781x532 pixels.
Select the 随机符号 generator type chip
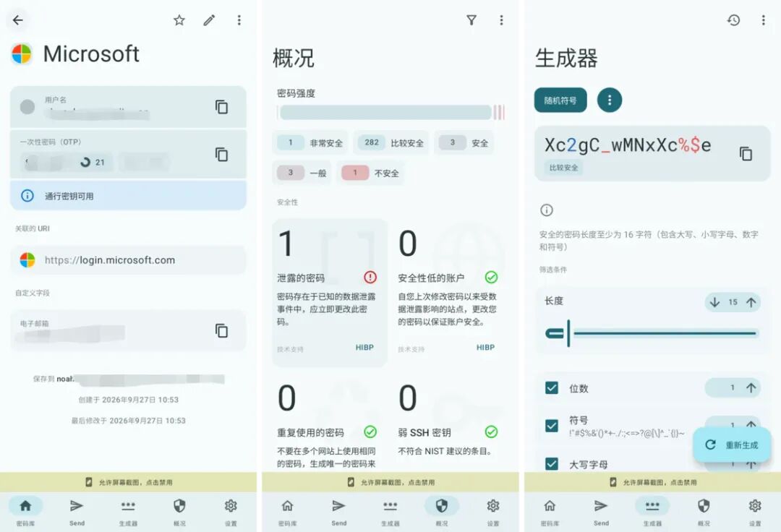coord(560,100)
